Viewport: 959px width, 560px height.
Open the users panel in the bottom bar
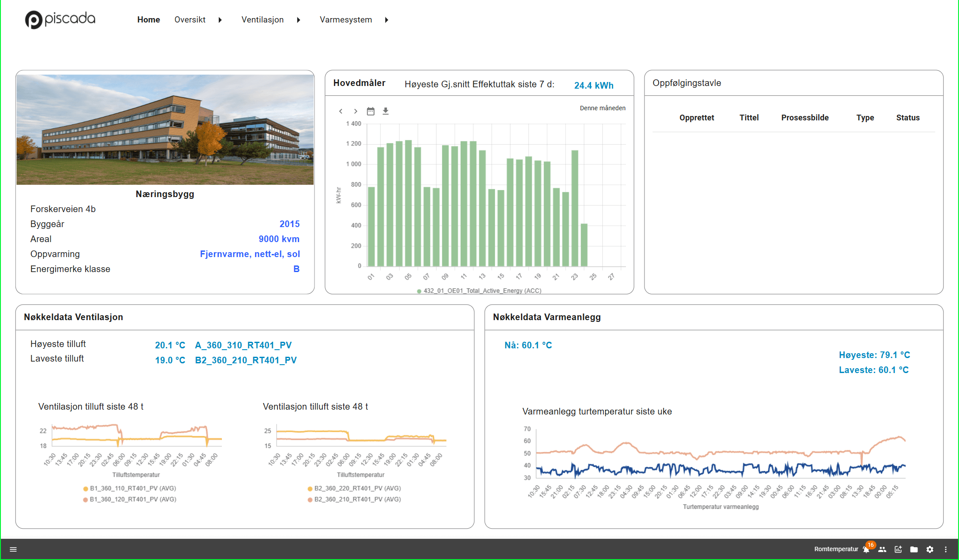click(x=883, y=549)
